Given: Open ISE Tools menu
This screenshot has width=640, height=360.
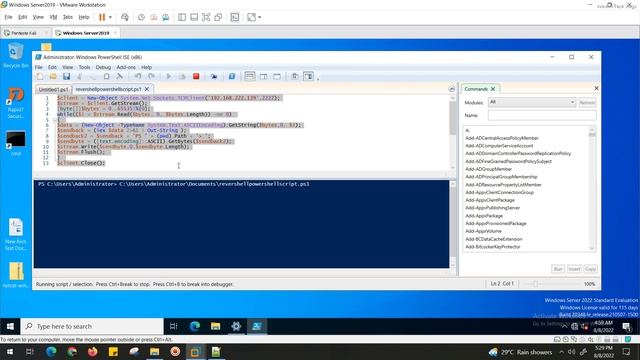Looking at the screenshot, I should pyautogui.click(x=84, y=67).
